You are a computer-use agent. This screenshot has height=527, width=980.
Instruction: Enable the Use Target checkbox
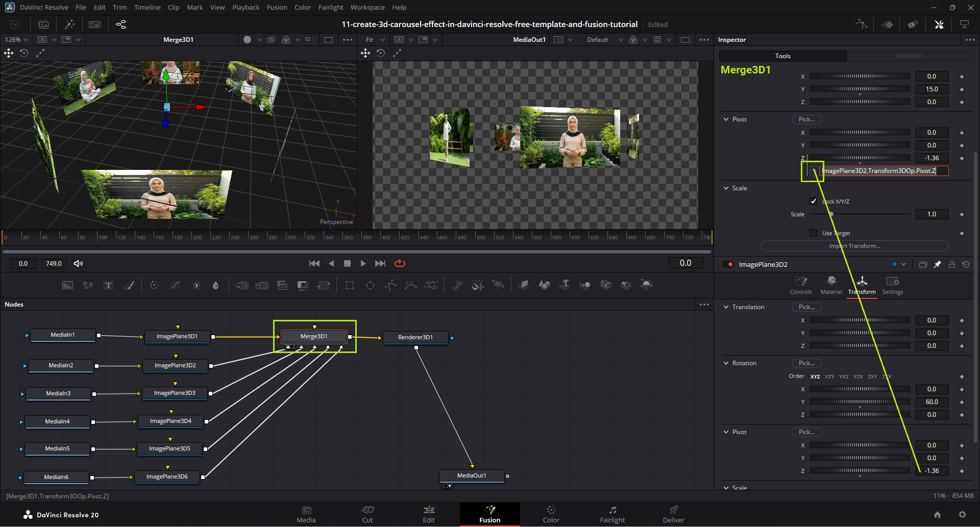point(814,233)
